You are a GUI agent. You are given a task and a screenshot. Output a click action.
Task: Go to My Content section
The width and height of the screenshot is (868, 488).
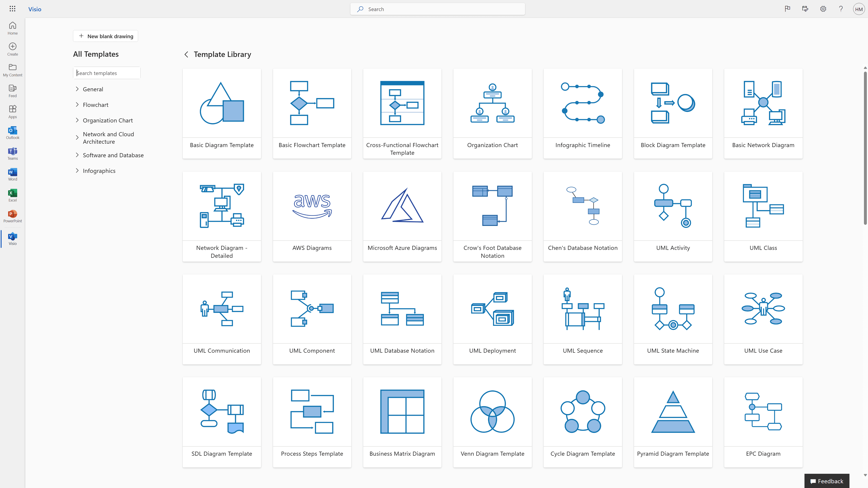(x=12, y=69)
